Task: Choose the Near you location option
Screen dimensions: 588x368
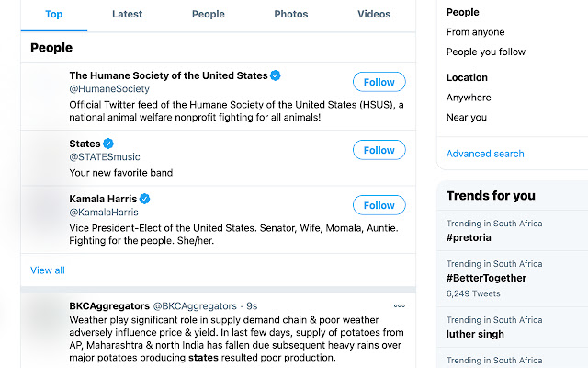Action: tap(467, 118)
